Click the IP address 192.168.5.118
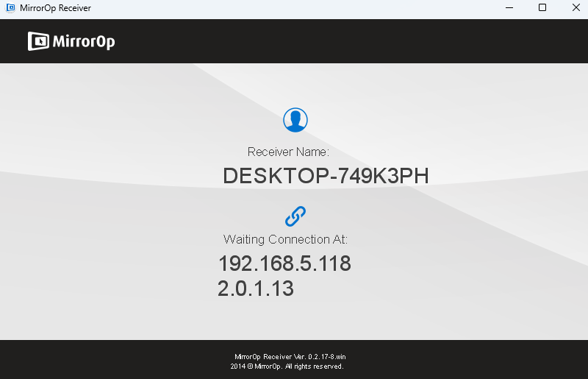 [284, 263]
